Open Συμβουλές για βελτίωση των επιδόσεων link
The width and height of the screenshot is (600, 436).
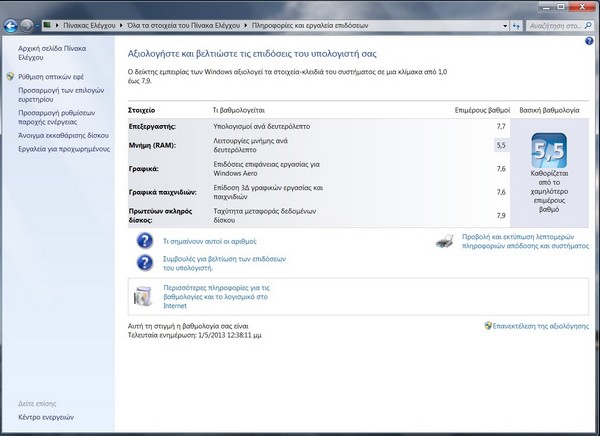point(225,263)
